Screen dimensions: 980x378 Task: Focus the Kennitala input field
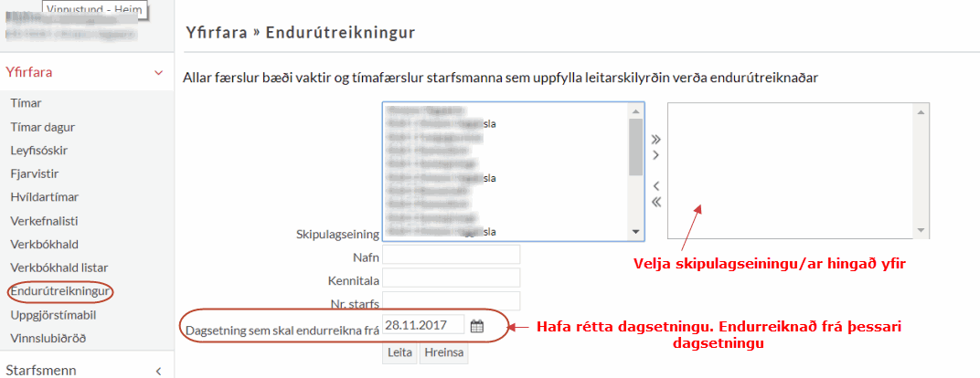pos(452,278)
